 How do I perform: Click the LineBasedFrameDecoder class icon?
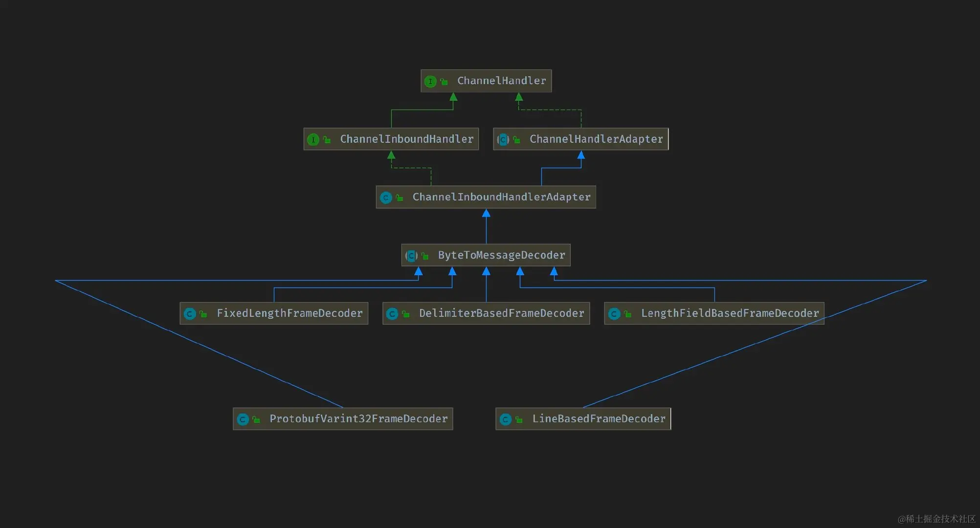(x=506, y=419)
